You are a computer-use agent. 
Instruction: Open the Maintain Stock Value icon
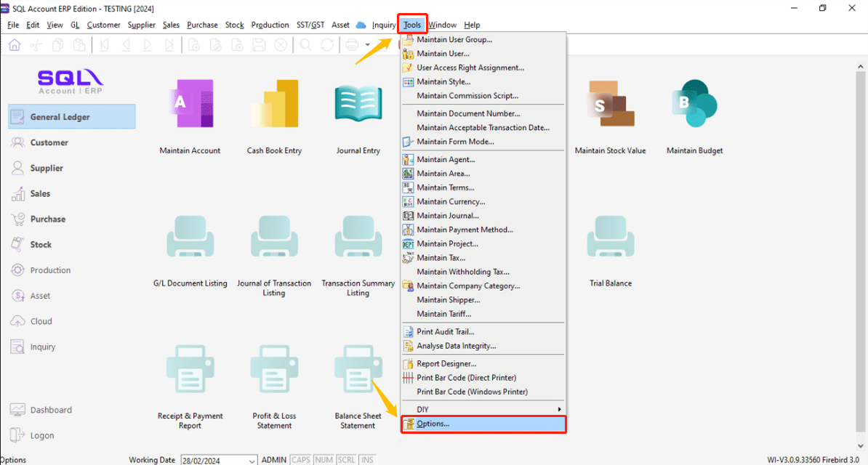tap(610, 105)
